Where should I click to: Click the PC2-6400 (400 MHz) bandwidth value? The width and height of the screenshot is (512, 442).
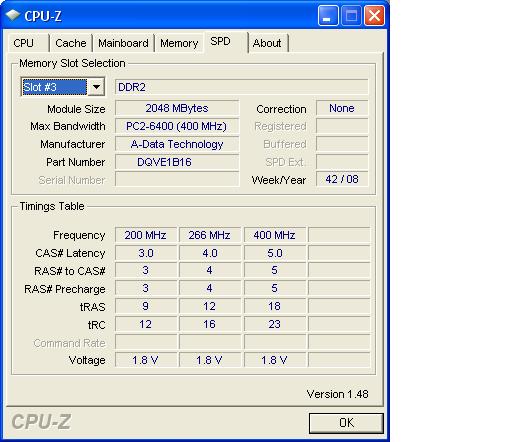pyautogui.click(x=177, y=126)
